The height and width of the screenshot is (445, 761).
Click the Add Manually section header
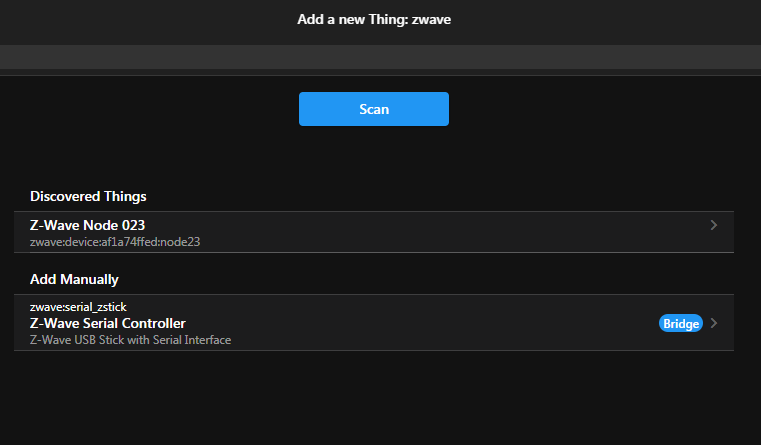pyautogui.click(x=74, y=279)
